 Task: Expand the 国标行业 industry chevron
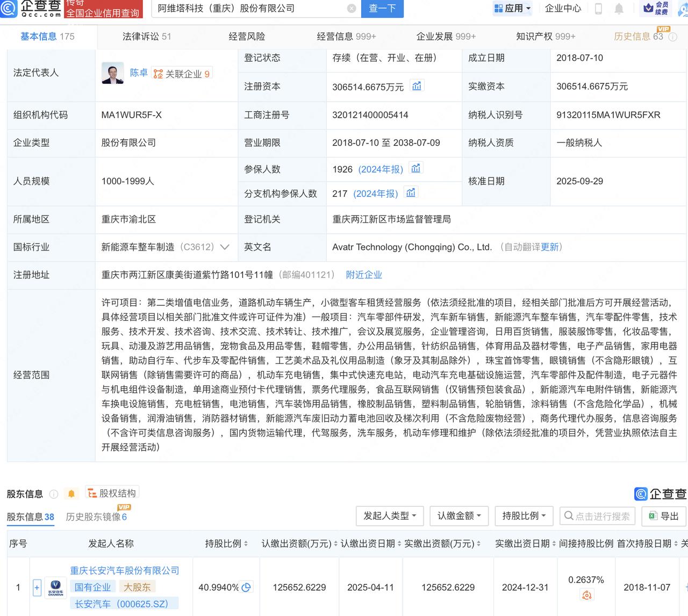[225, 247]
